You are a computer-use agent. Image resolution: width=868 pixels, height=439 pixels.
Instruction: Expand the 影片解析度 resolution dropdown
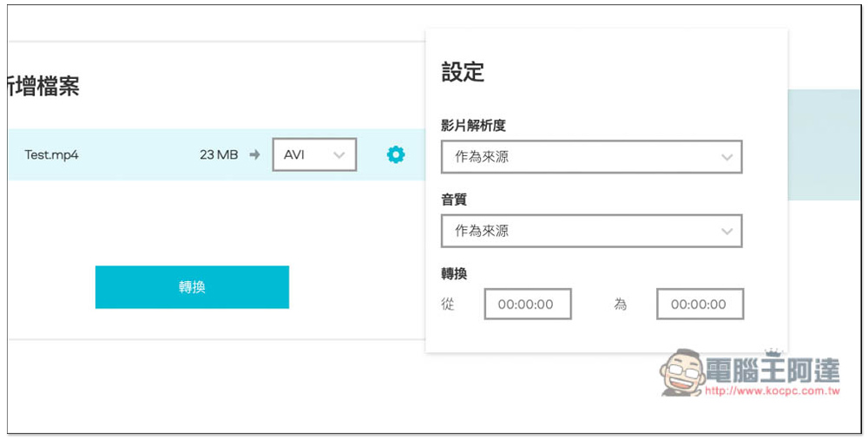point(591,157)
